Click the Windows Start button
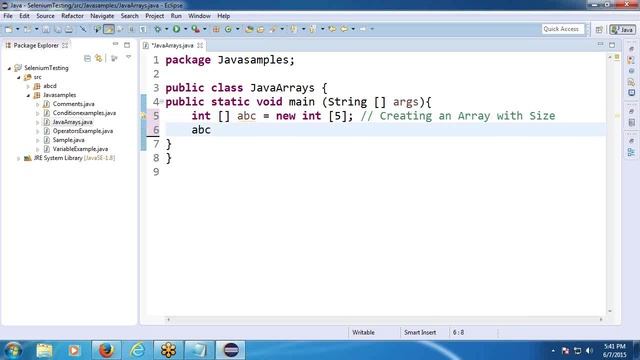Screen dimensions: 640x360 (13, 350)
